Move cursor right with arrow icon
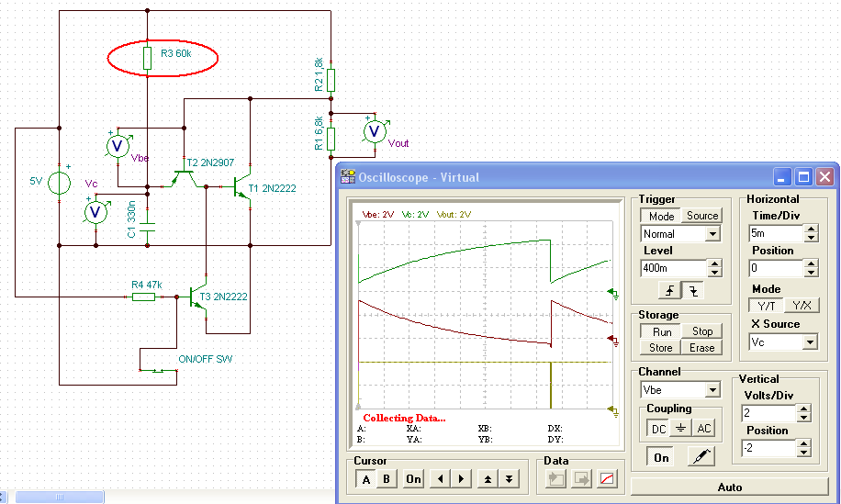Image resolution: width=841 pixels, height=504 pixels. pyautogui.click(x=461, y=479)
